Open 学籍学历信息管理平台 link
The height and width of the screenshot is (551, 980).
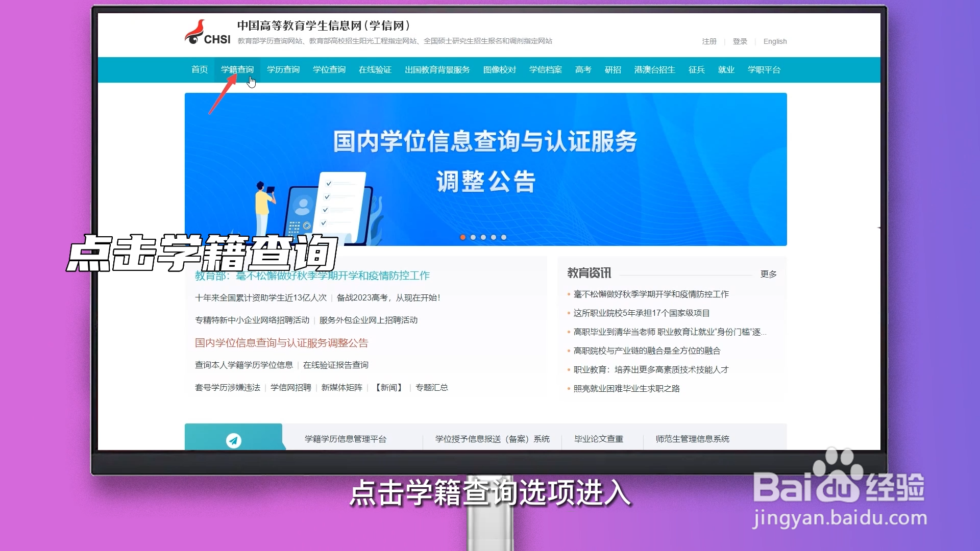(x=346, y=439)
